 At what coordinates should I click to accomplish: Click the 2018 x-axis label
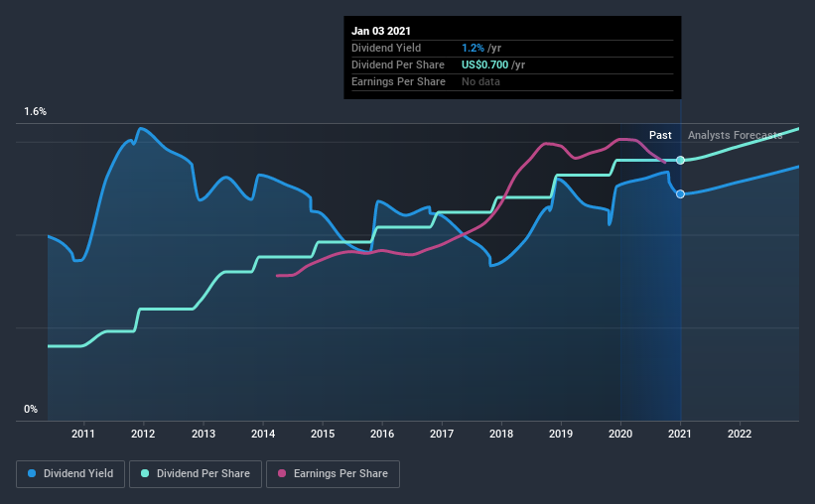501,434
